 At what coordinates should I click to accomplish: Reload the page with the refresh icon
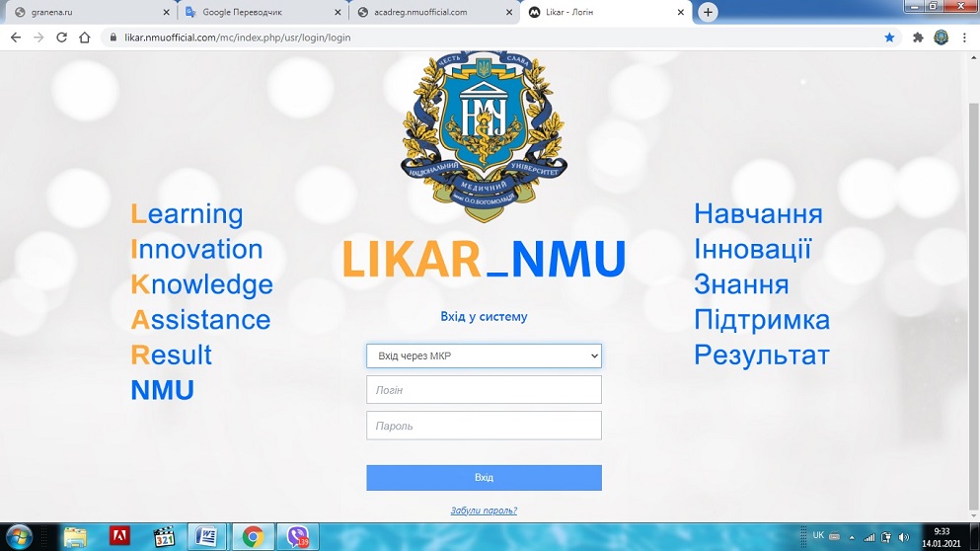(61, 38)
